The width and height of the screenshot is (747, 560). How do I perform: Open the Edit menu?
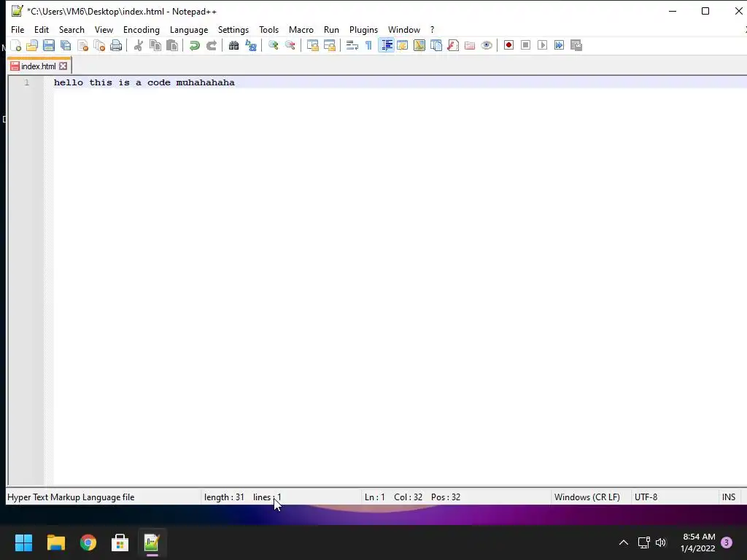click(42, 29)
